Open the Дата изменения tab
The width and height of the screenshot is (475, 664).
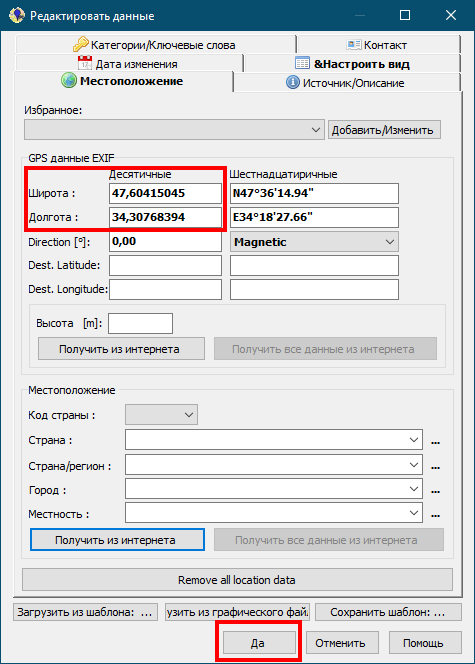tap(129, 64)
